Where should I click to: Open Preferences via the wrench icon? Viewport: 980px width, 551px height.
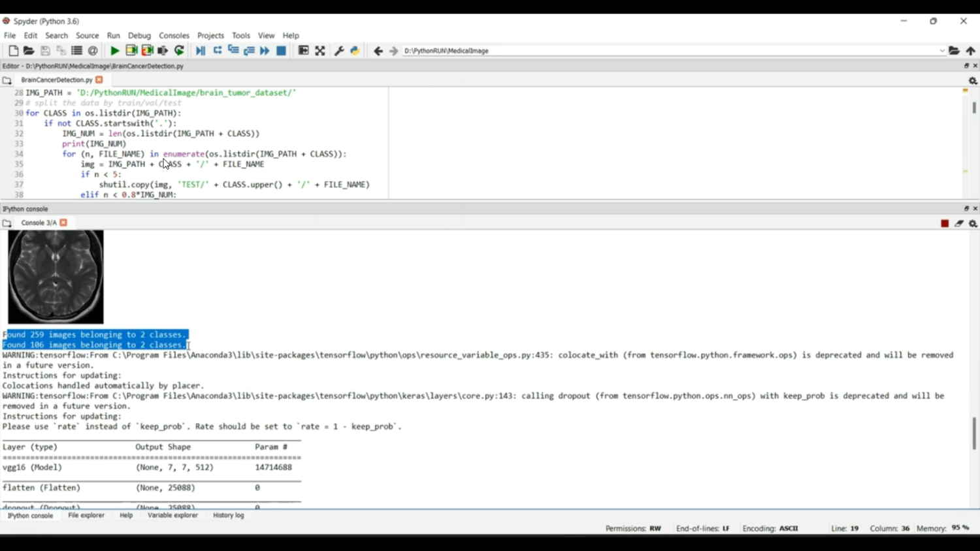click(339, 51)
